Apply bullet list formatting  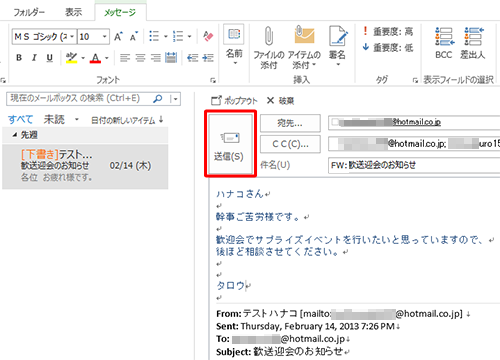point(154,36)
